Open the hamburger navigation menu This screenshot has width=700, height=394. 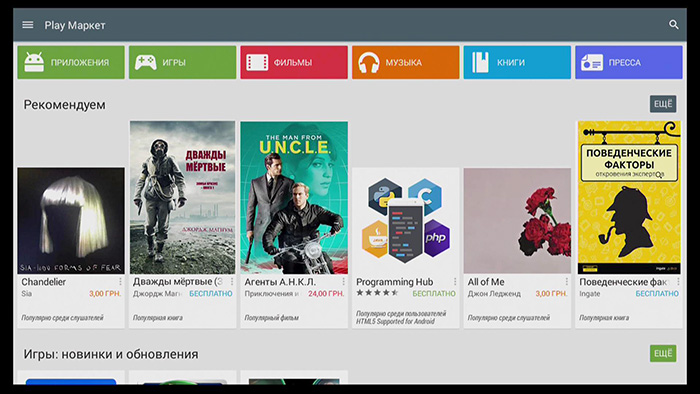click(x=28, y=25)
